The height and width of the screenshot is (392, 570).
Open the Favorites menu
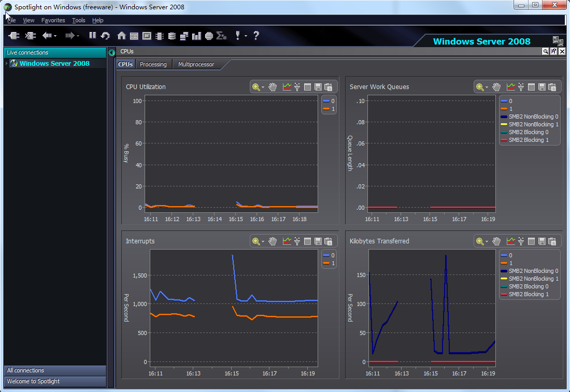coord(53,20)
